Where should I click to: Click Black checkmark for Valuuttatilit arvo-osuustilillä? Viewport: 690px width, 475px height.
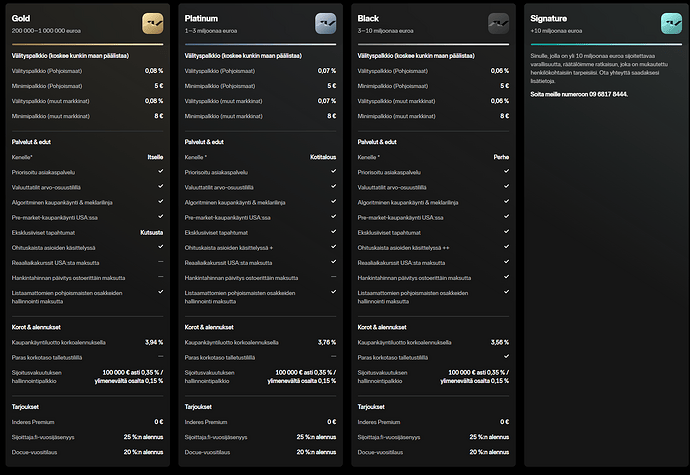pos(506,186)
